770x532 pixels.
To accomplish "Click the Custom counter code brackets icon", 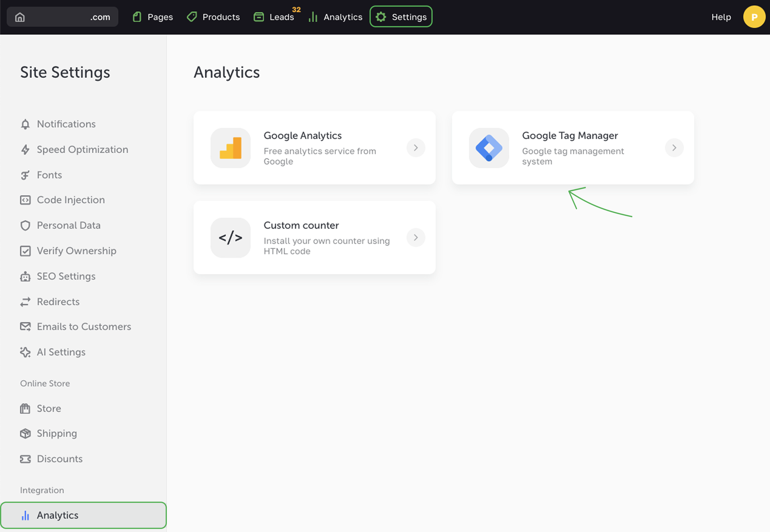I will coord(231,238).
